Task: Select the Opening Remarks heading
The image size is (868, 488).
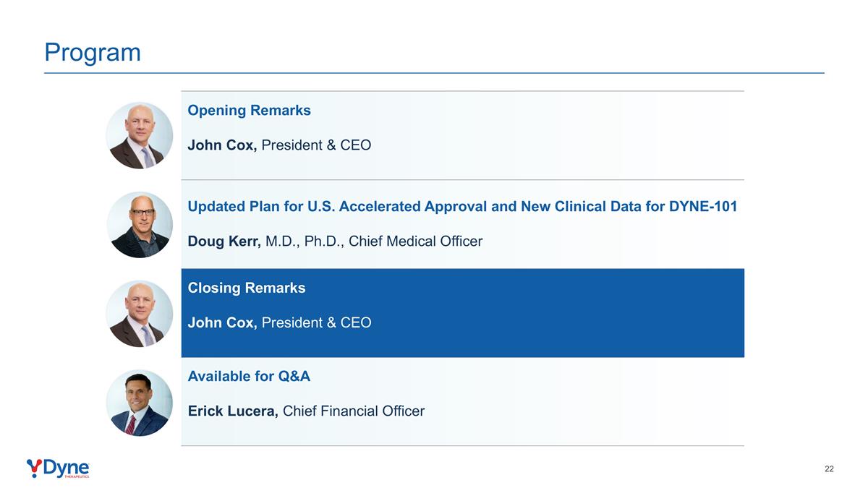Action: [249, 111]
